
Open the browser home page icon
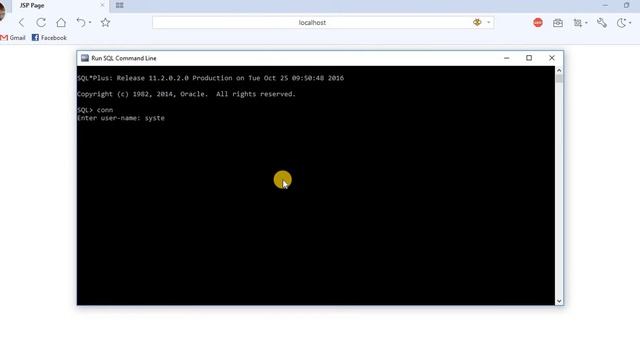(61, 22)
